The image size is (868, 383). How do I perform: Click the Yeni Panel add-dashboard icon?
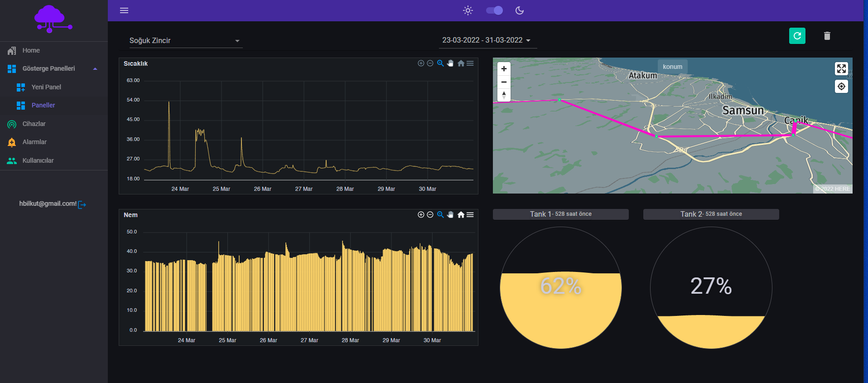(21, 87)
